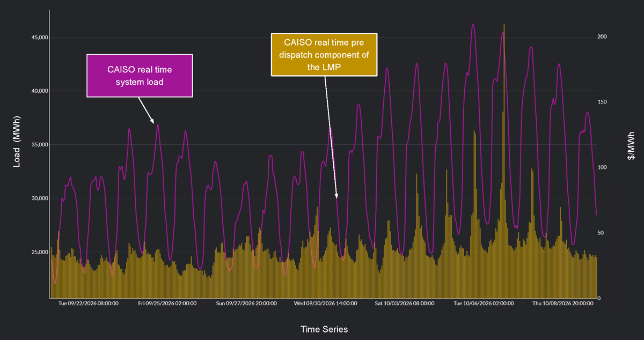Click the $/MWh right axis title

coord(631,146)
